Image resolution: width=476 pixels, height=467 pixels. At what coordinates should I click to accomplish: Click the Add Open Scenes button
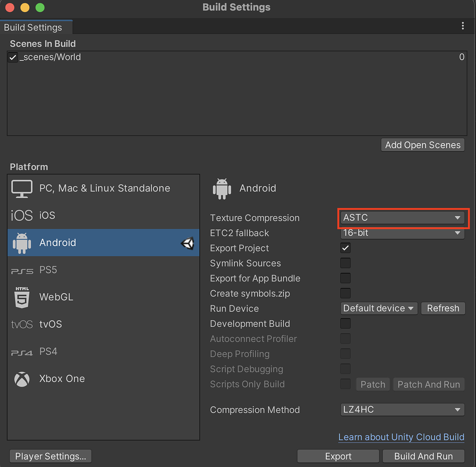422,145
